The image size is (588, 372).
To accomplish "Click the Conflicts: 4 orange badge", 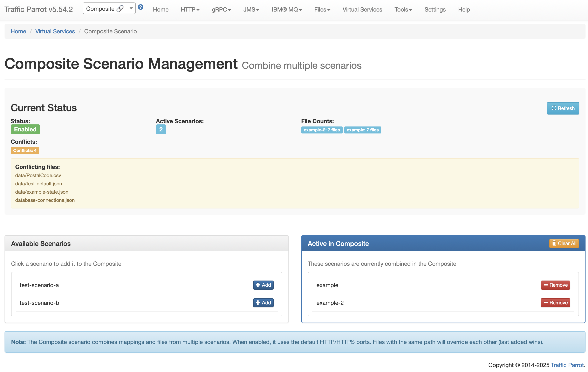I will [x=25, y=150].
